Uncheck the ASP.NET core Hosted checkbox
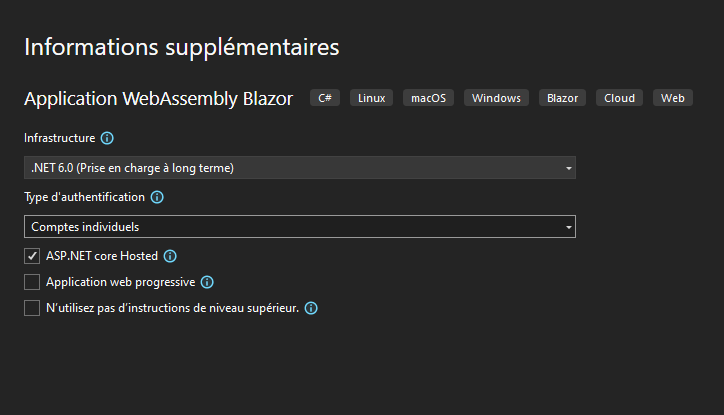The image size is (724, 415). 32,256
